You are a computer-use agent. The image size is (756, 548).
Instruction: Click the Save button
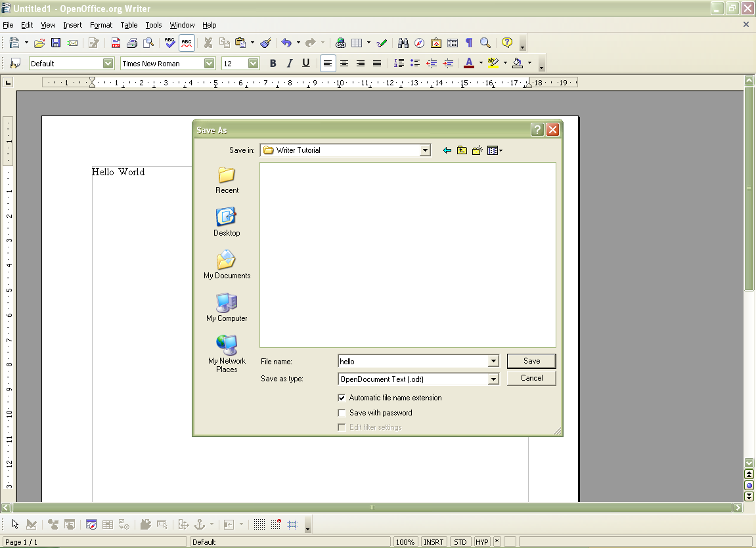click(531, 361)
